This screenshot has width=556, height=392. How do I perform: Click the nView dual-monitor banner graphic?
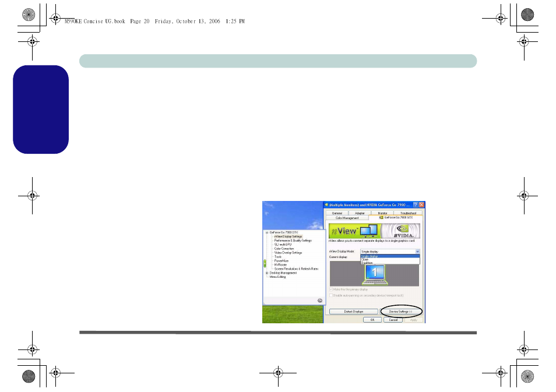point(353,229)
